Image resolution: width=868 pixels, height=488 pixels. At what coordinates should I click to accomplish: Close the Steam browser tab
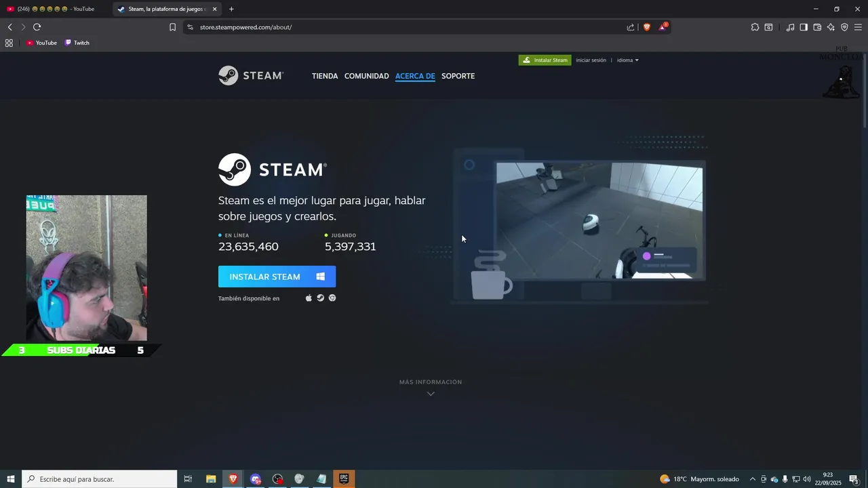(x=215, y=9)
